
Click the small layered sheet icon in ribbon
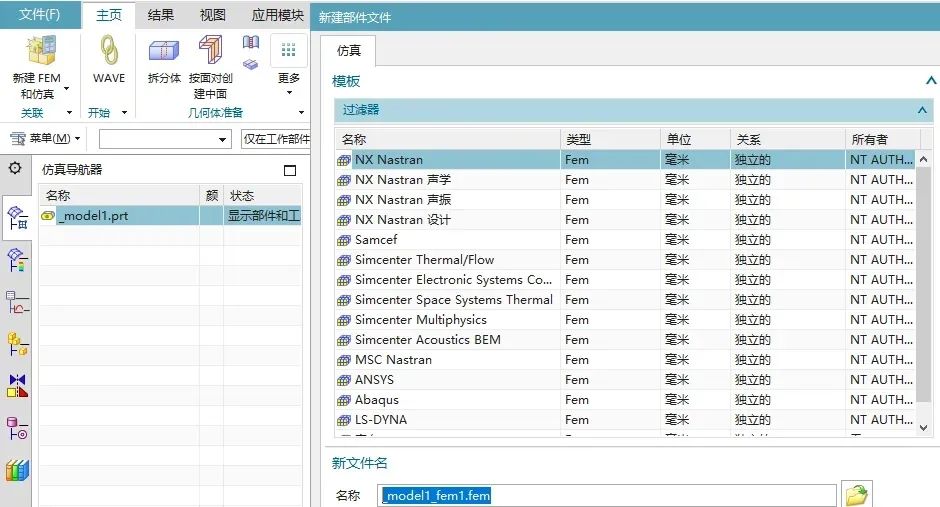pos(251,64)
